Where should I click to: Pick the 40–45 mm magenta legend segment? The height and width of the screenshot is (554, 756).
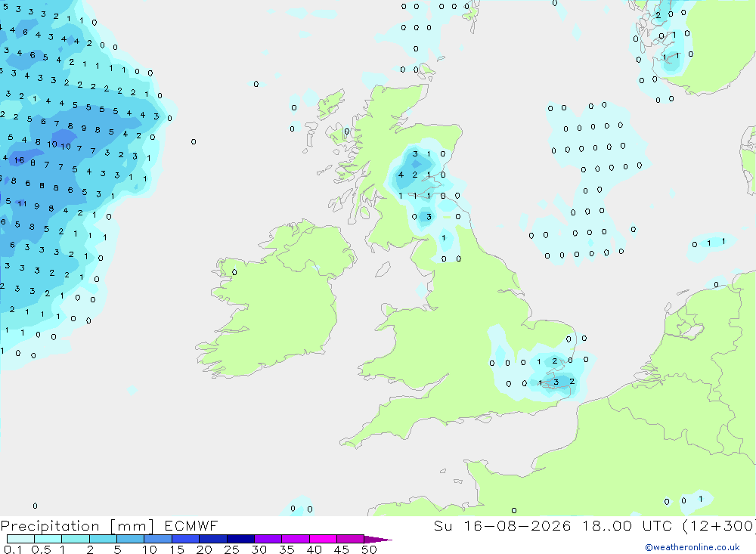(323, 539)
